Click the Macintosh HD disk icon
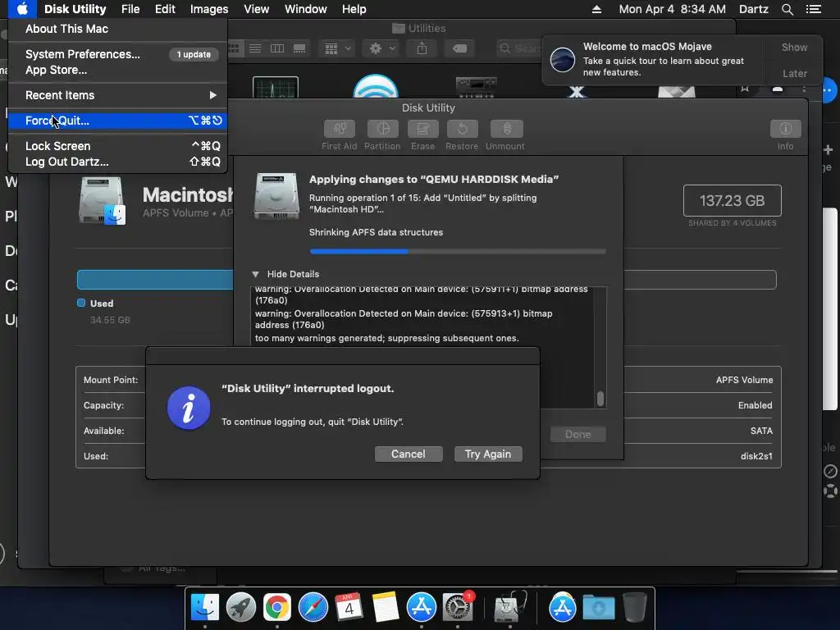Image resolution: width=840 pixels, height=630 pixels. coord(102,200)
